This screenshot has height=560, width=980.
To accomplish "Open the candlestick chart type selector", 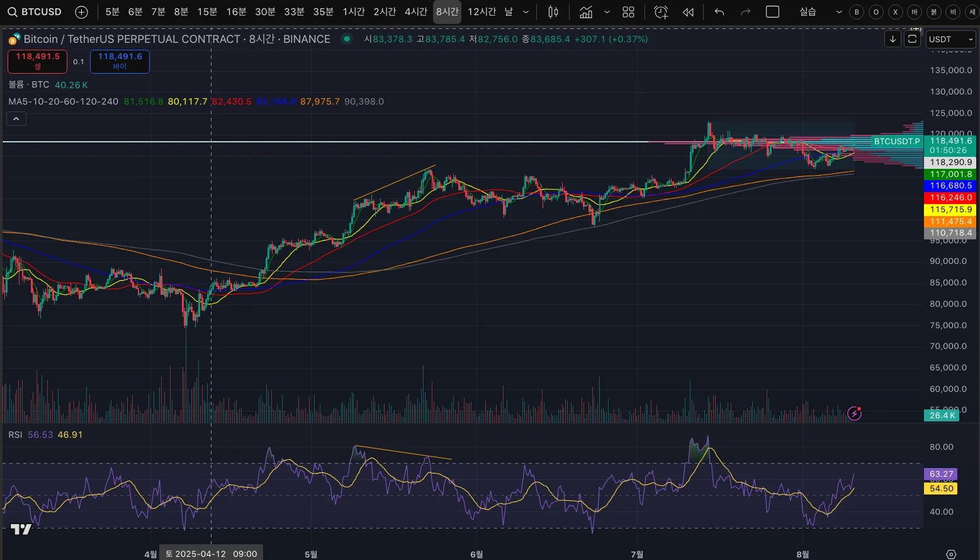I will point(553,12).
